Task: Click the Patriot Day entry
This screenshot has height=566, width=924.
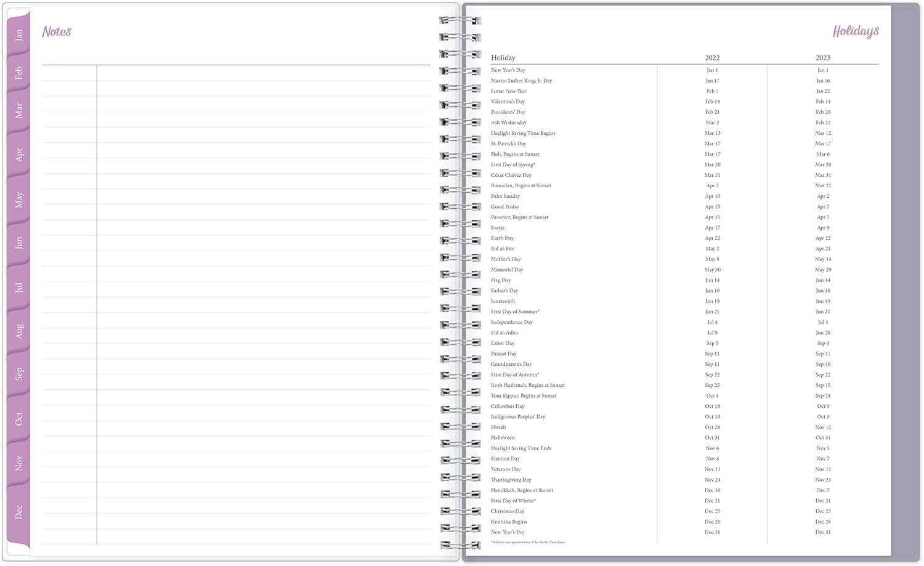Action: 504,354
